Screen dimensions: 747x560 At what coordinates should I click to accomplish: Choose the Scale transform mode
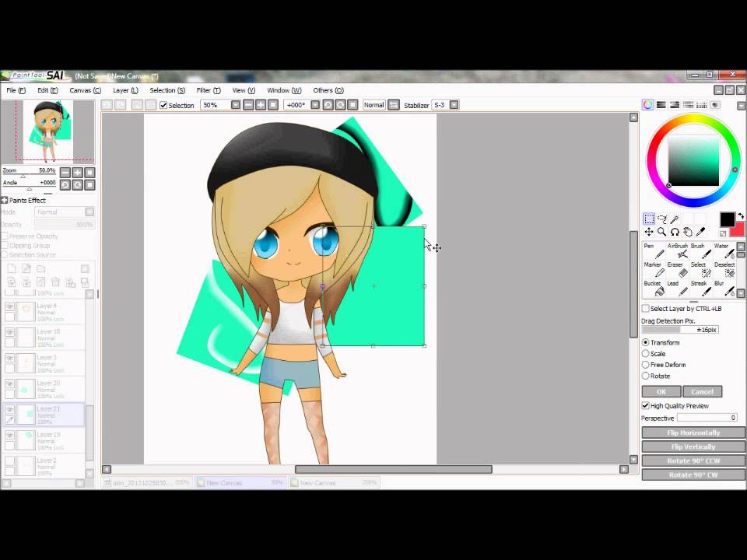pyautogui.click(x=646, y=353)
